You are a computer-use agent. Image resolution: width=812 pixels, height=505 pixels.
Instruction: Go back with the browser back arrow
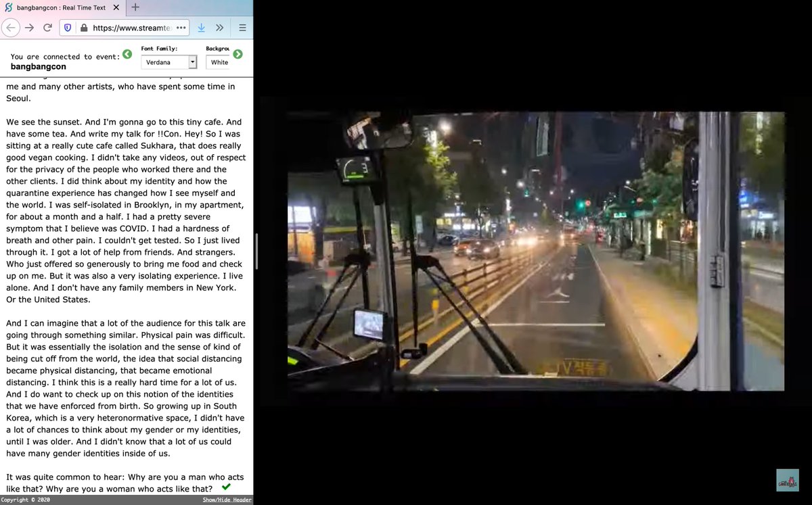pos(10,28)
